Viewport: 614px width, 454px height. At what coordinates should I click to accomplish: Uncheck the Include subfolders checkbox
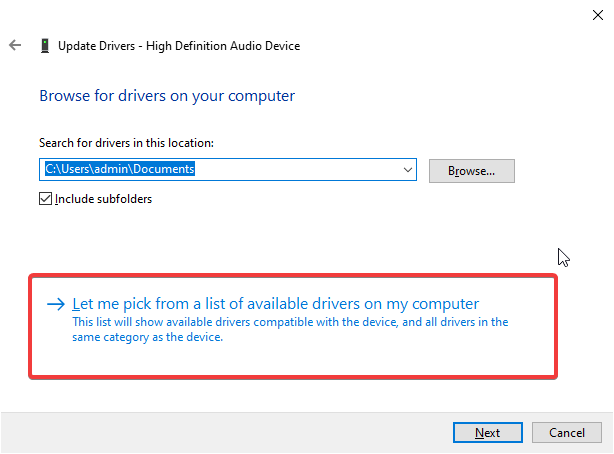45,198
